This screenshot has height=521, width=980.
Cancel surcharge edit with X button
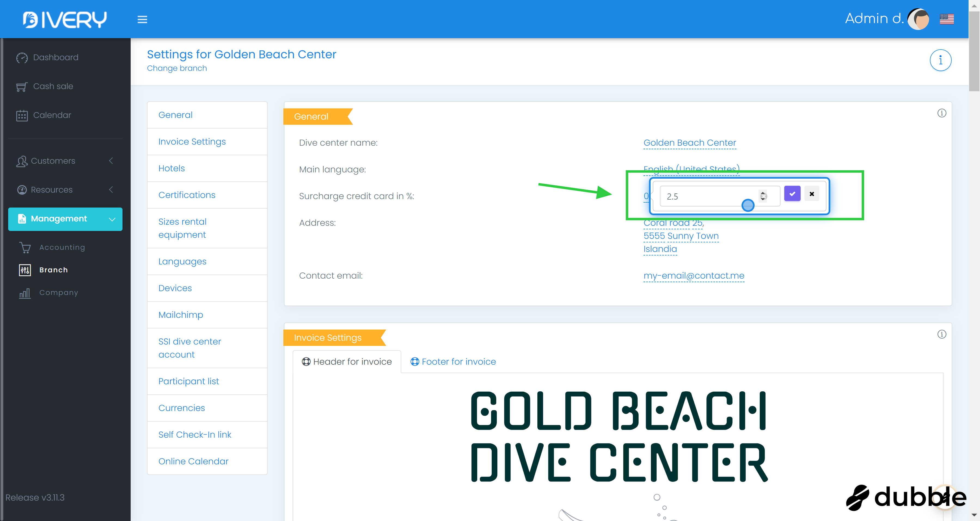(811, 194)
